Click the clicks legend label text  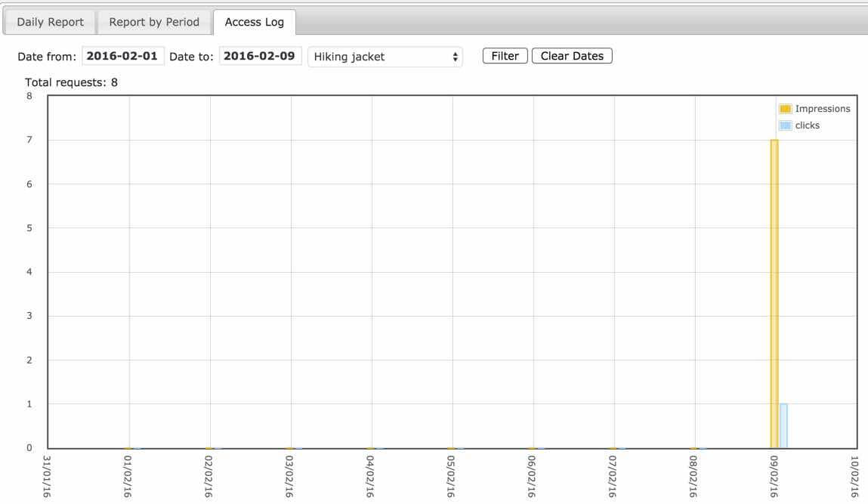[x=807, y=125]
